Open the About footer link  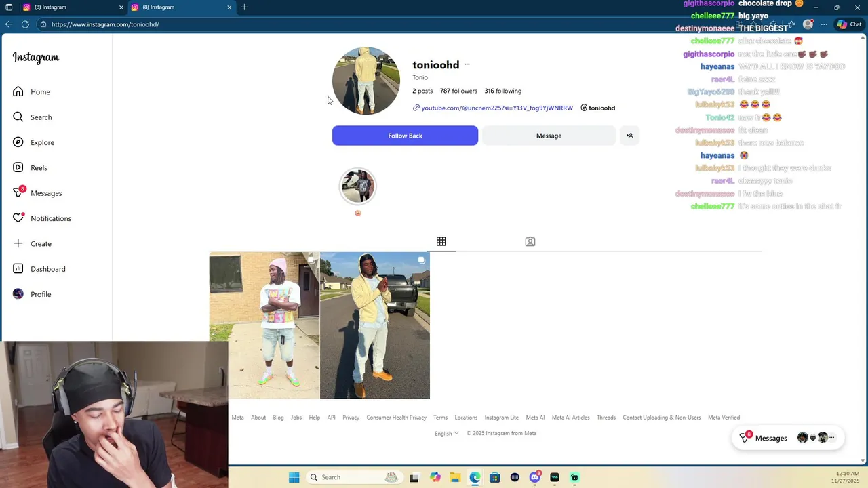pos(258,418)
